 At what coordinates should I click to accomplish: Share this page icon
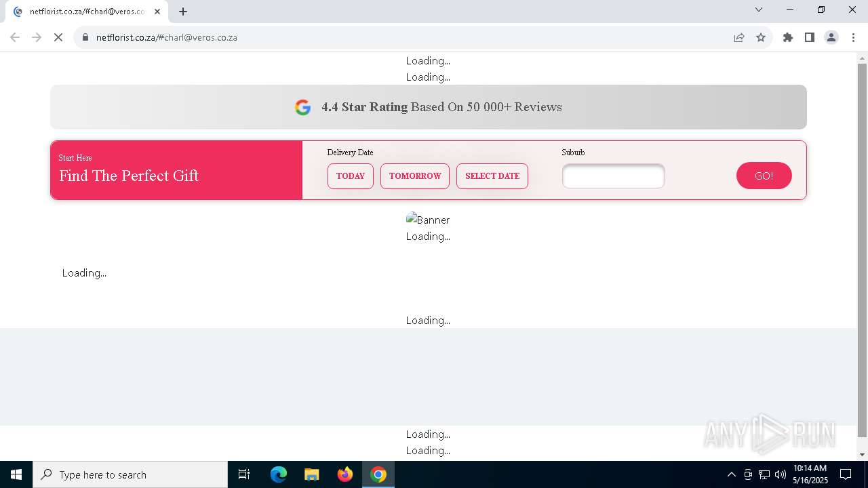739,37
